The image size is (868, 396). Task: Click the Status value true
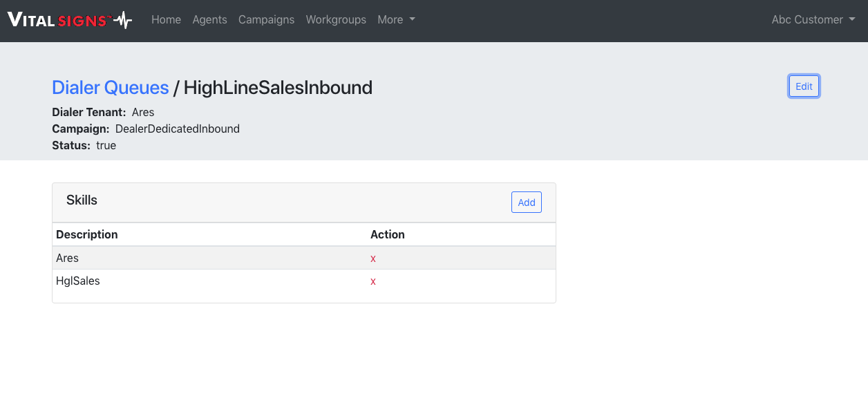tap(106, 146)
